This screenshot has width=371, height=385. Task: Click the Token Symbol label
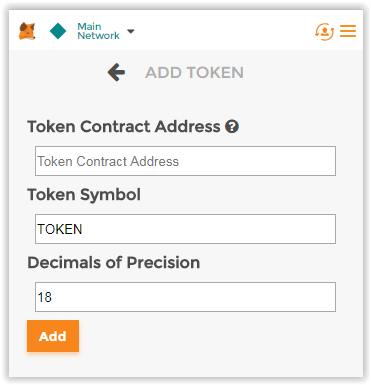(x=84, y=195)
